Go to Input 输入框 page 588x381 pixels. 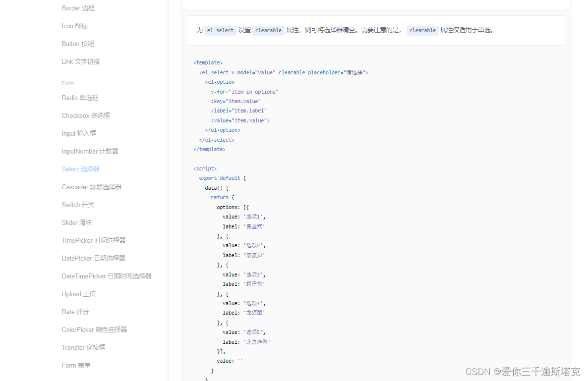79,133
